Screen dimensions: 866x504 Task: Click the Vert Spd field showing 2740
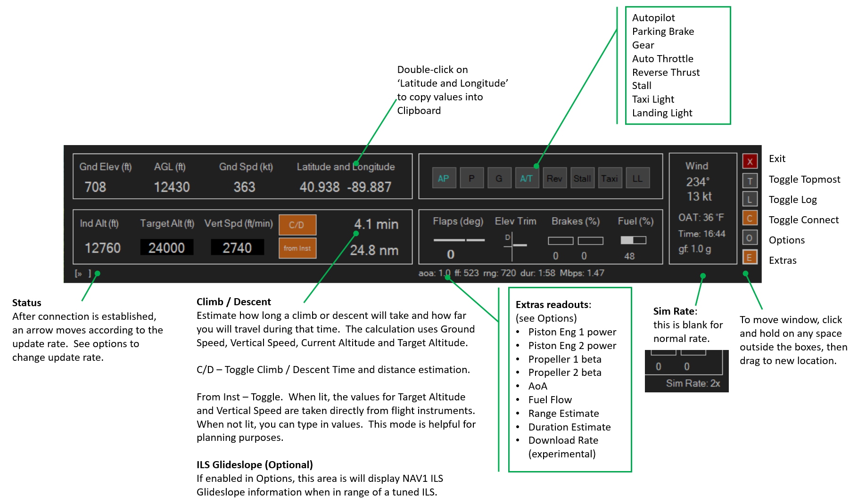tap(237, 248)
